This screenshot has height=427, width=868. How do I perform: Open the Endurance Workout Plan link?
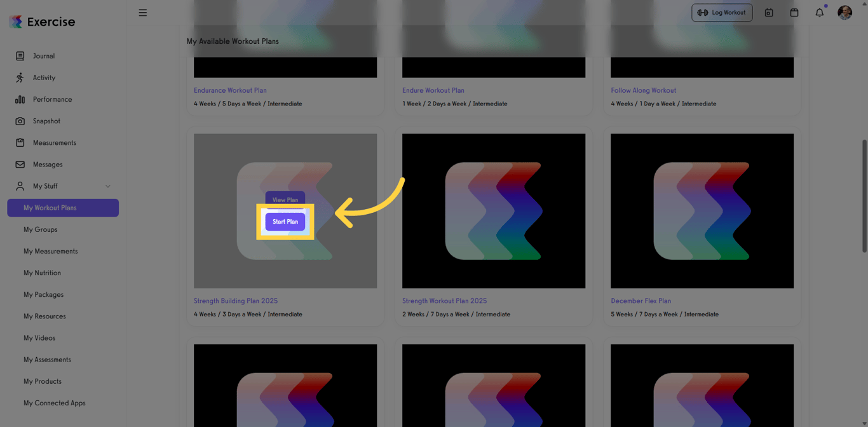point(230,90)
